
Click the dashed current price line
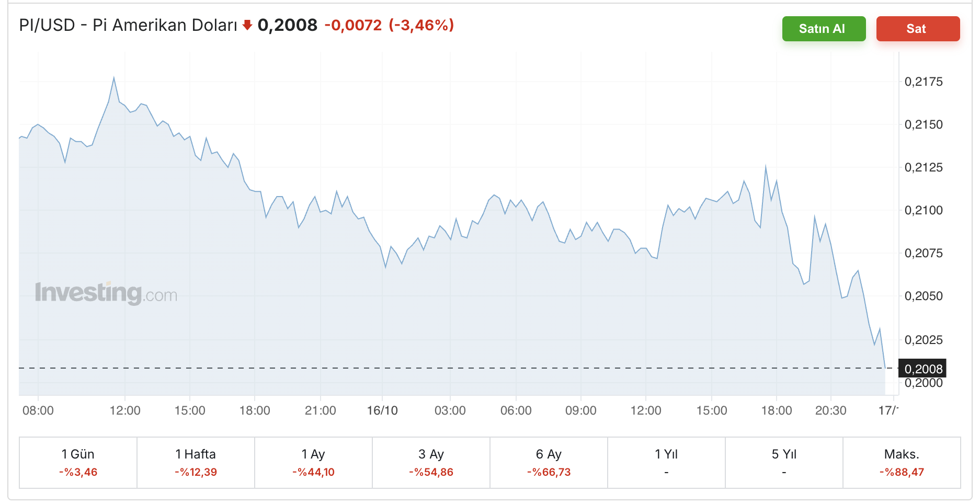418,368
